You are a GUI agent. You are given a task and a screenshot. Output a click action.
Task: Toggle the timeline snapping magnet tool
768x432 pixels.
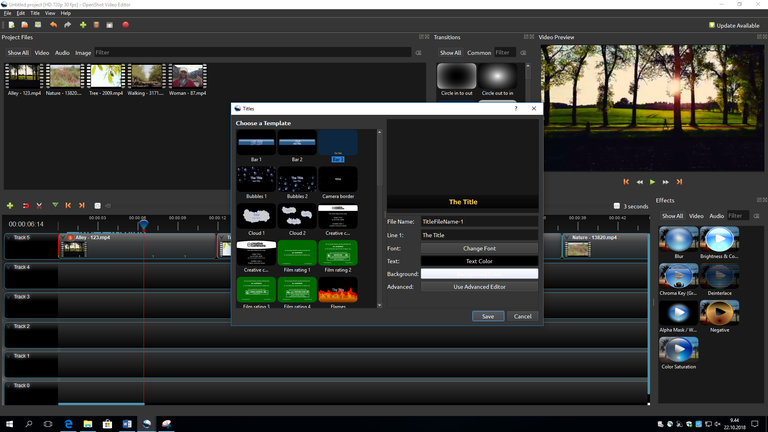tap(25, 205)
